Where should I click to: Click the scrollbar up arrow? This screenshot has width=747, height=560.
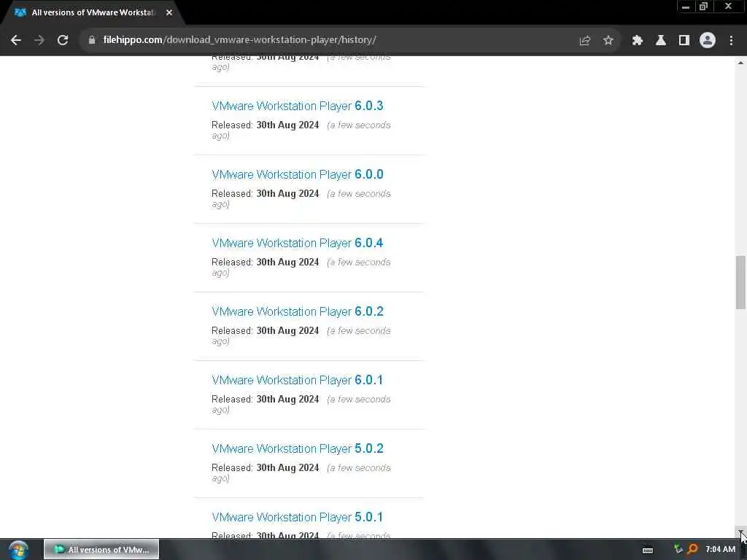[x=740, y=63]
